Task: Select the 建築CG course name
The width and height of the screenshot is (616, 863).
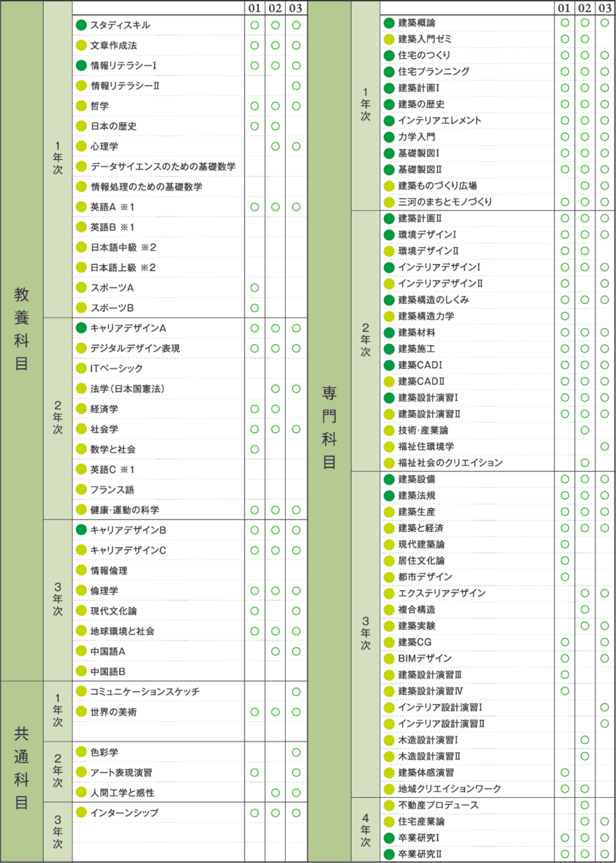Action: click(x=415, y=643)
